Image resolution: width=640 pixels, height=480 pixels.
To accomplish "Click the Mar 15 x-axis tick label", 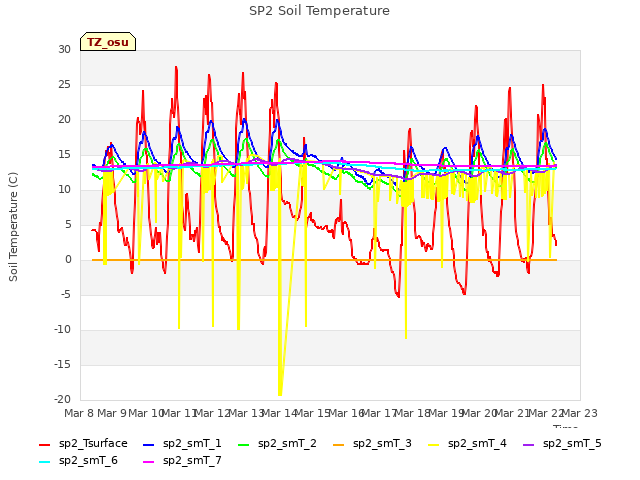I will [x=312, y=413].
